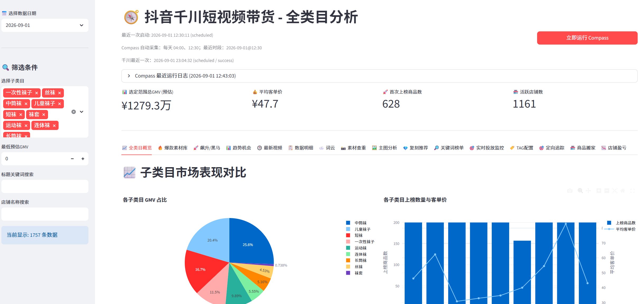Toggle 短袜 legend entry in pie chart
Viewport: 644px width, 304px height.
[x=354, y=235]
